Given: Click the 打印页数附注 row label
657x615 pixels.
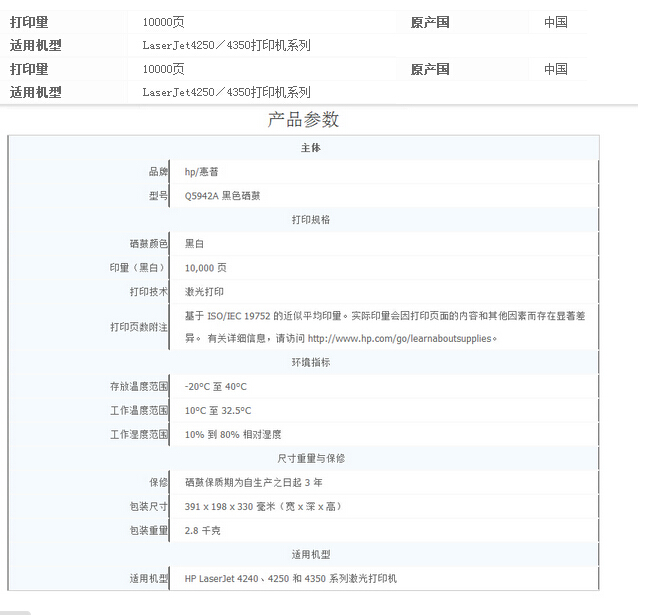Looking at the screenshot, I should tap(139, 327).
